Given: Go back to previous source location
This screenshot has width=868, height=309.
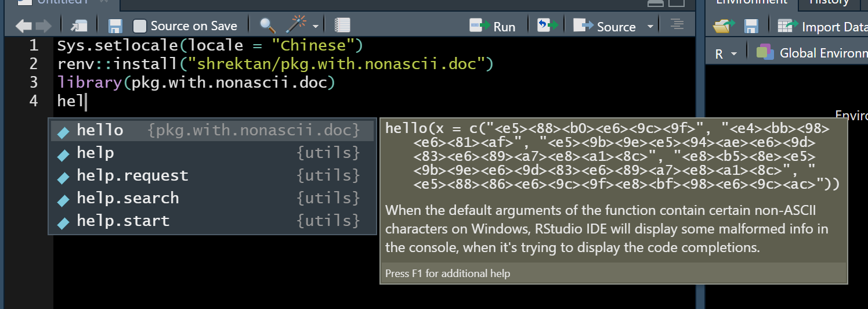Looking at the screenshot, I should point(24,26).
